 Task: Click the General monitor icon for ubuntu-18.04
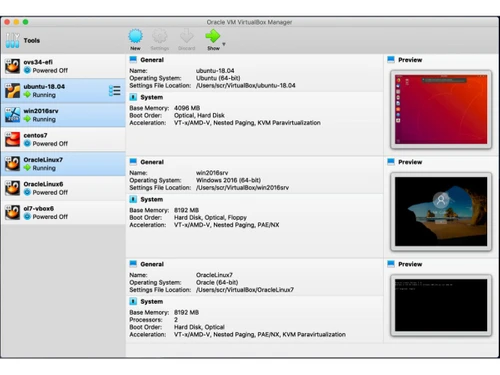[x=133, y=60]
